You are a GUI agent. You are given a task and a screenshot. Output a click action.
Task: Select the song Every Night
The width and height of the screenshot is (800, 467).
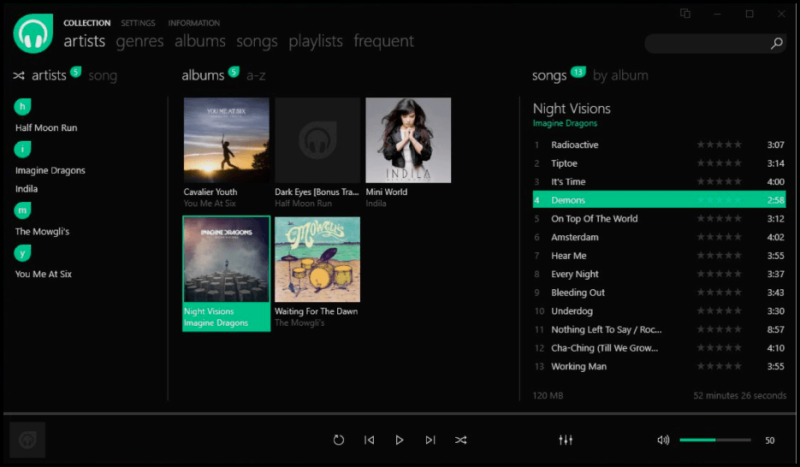(659, 274)
